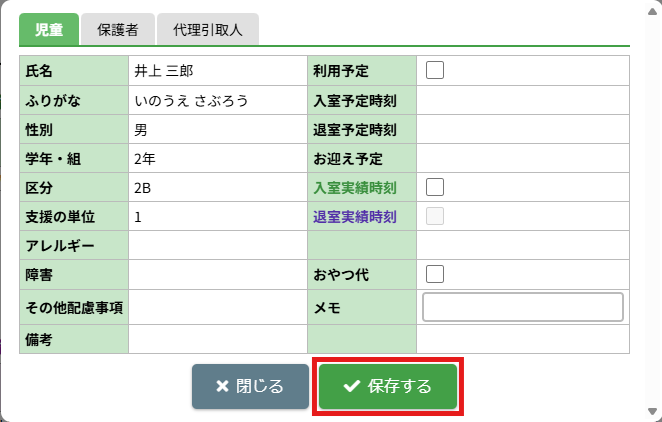
Task: Check the 利用予定 checkbox
Action: pos(435,70)
